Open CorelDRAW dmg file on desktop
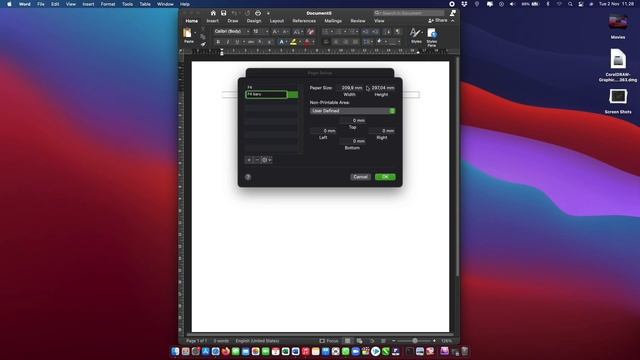This screenshot has width=640, height=360. (618, 65)
